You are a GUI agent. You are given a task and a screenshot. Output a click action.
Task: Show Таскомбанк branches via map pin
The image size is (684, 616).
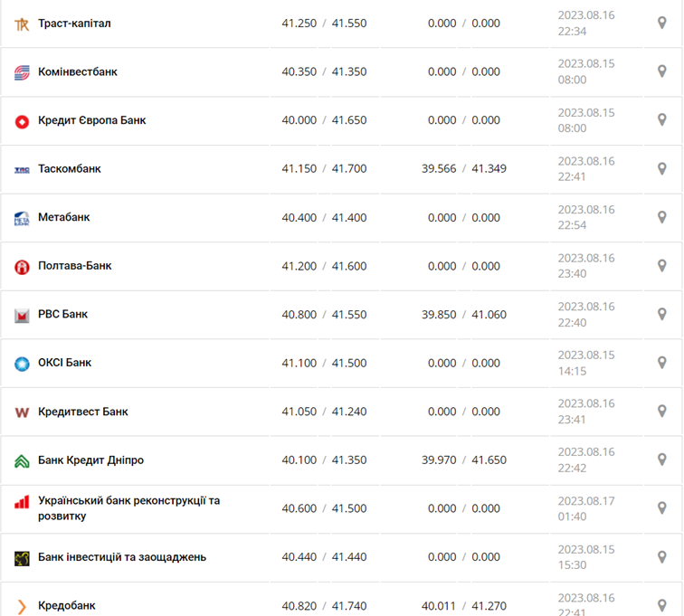pyautogui.click(x=661, y=169)
